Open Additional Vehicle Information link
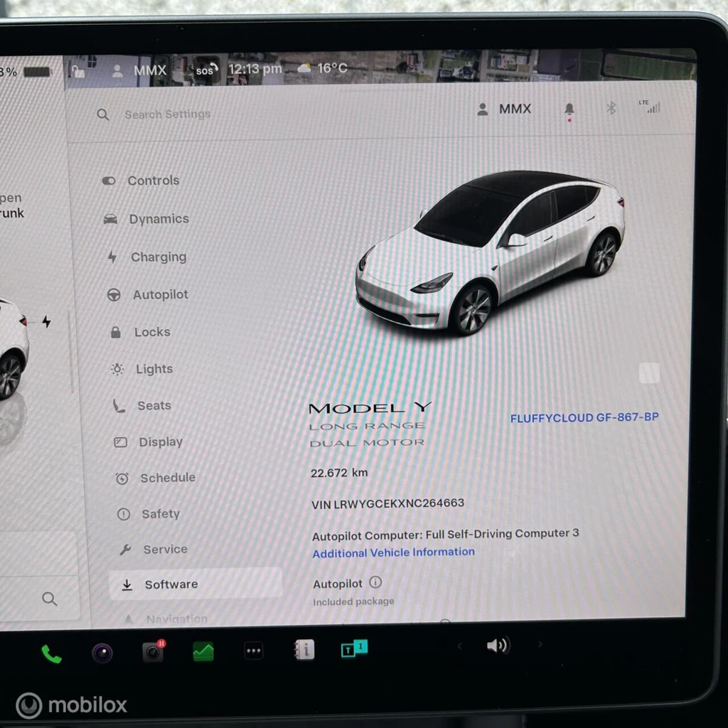Screen dimensions: 728x728 click(393, 552)
